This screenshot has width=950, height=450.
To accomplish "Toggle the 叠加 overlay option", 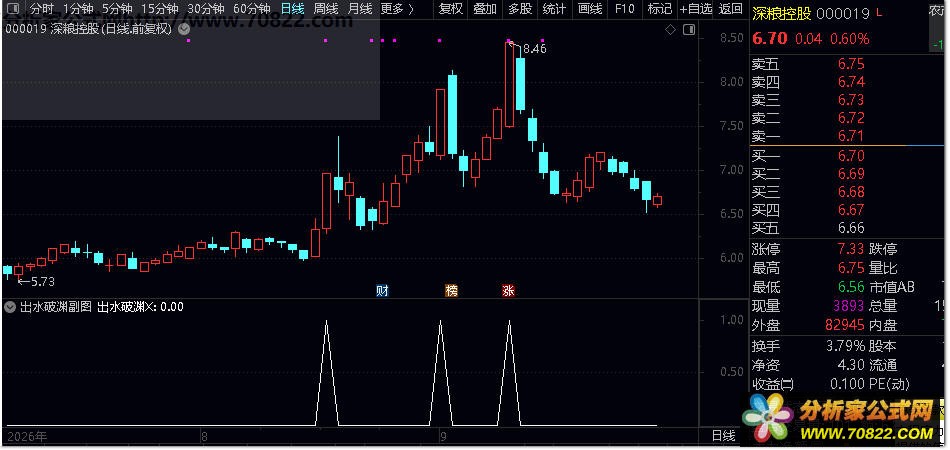I will (485, 8).
